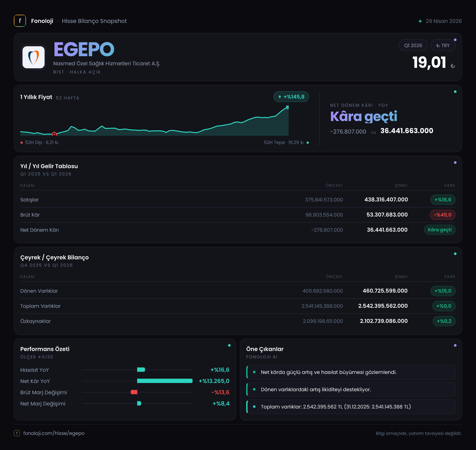
Task: Select the TRY currency pill
Action: [443, 45]
